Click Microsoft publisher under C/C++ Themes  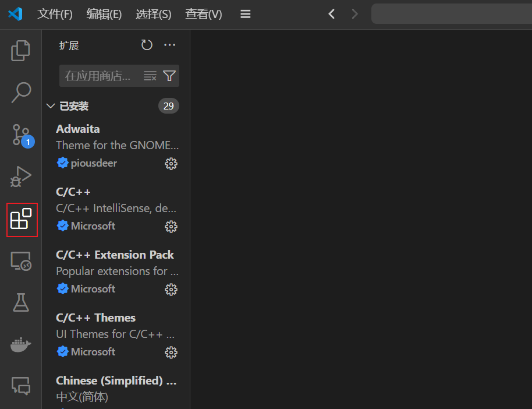[93, 351]
